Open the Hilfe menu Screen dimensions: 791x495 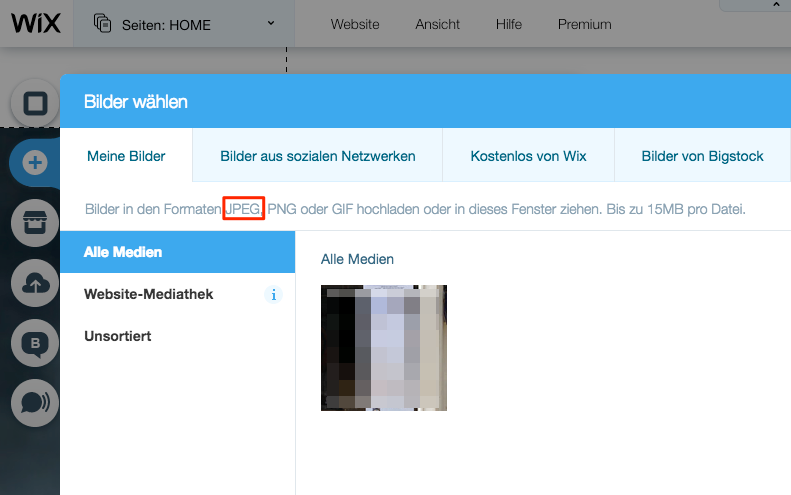[509, 24]
